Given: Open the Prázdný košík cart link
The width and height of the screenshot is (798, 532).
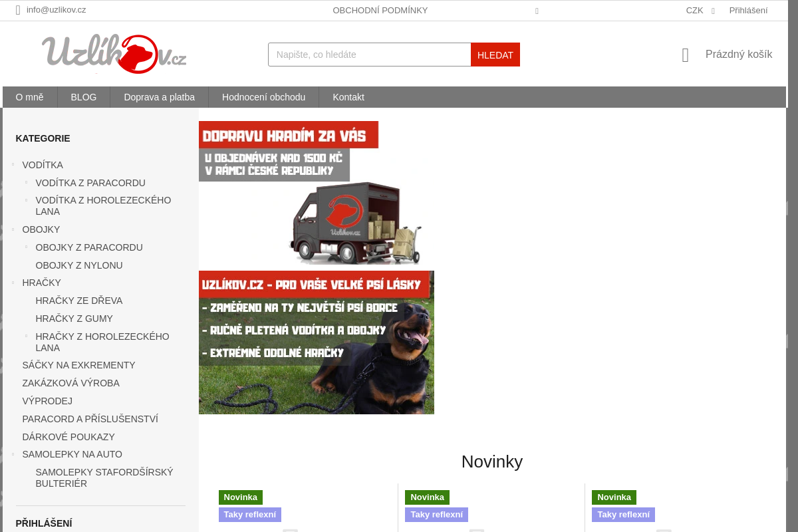Looking at the screenshot, I should click(x=739, y=55).
